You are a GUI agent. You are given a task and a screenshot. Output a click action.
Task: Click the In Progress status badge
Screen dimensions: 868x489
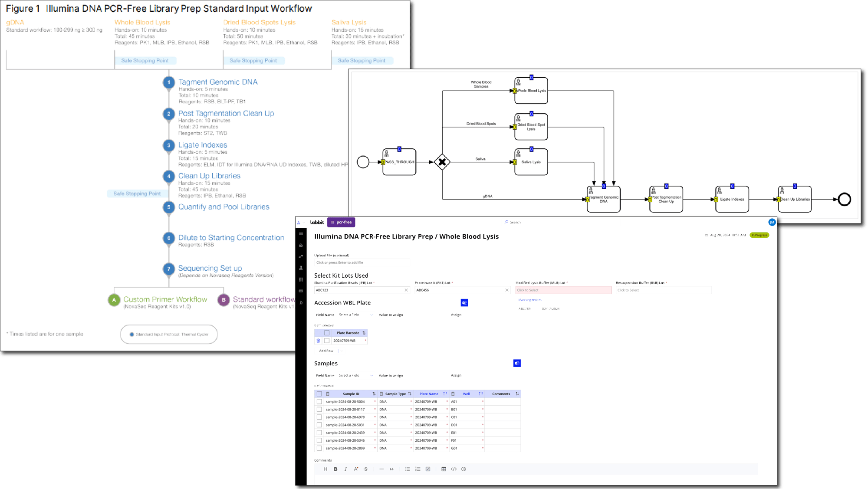(x=759, y=235)
